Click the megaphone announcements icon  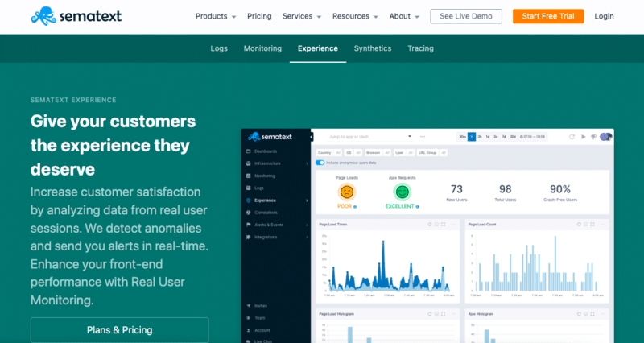[593, 137]
